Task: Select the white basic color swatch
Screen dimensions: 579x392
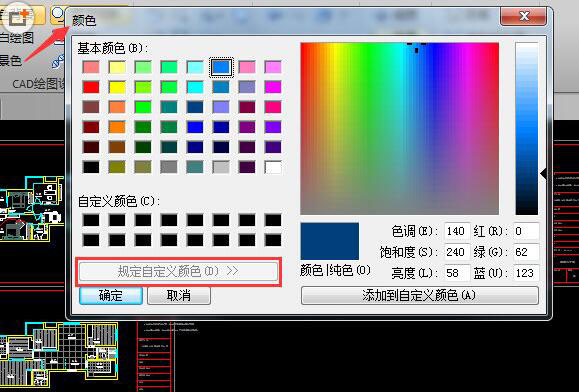Action: pos(273,167)
